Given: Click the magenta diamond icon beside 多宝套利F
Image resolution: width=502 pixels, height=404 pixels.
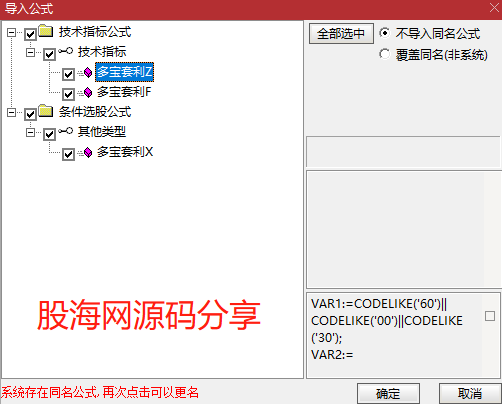Looking at the screenshot, I should point(88,92).
